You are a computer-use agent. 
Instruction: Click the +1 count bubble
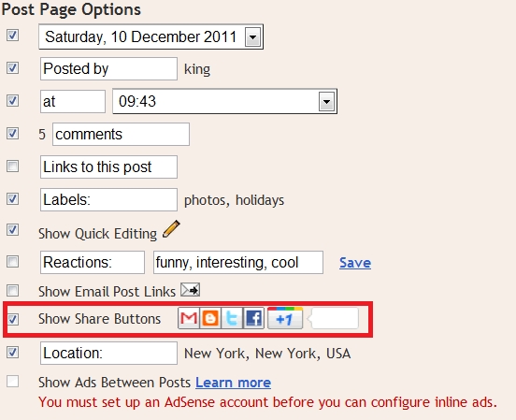coord(333,318)
